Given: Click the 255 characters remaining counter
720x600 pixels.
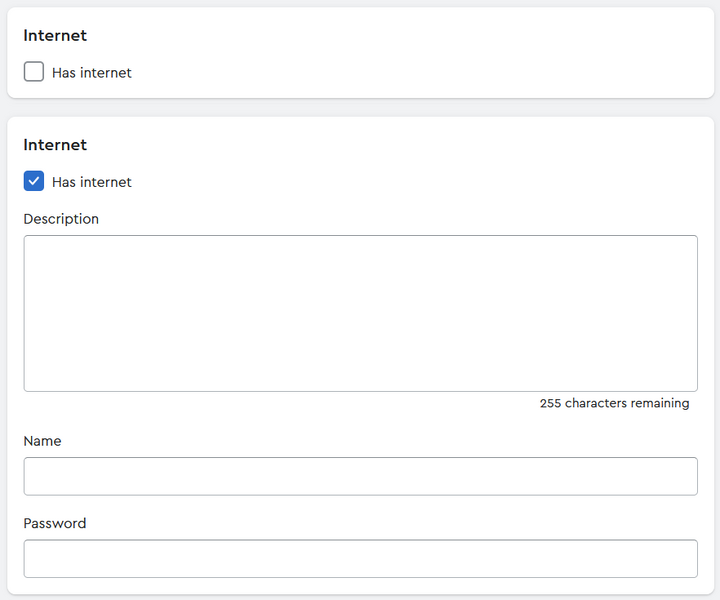Looking at the screenshot, I should click(x=614, y=404).
